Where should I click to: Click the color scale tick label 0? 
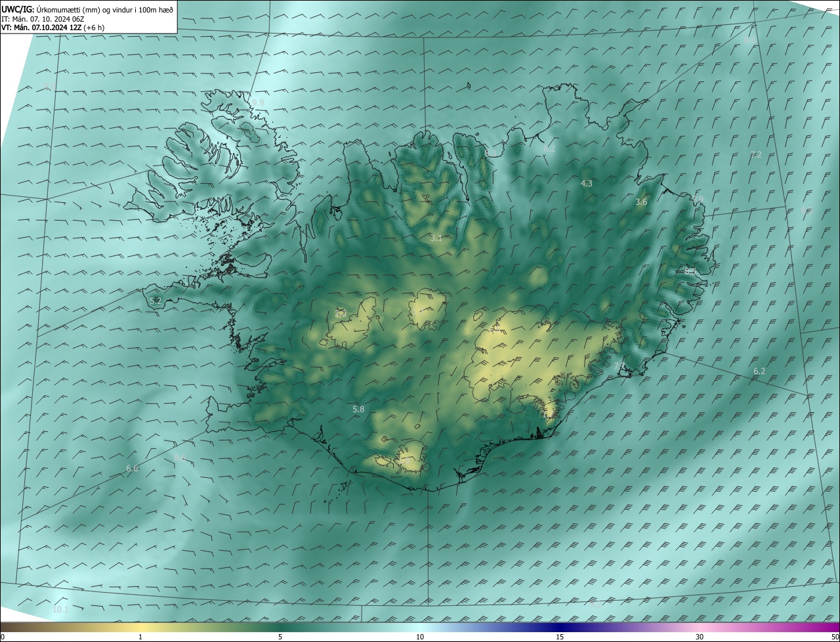point(3,637)
